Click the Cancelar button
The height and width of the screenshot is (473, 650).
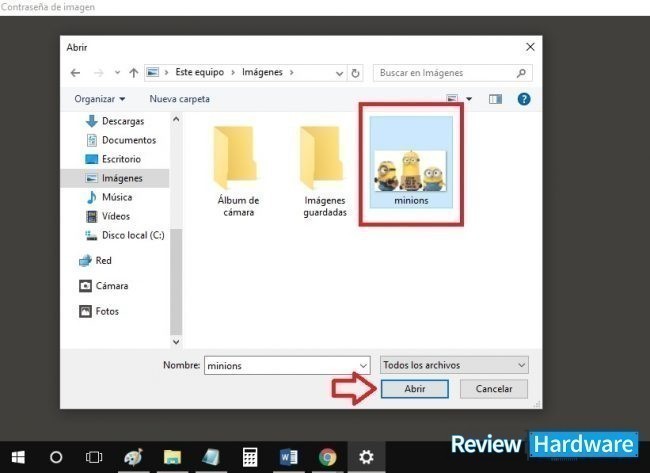tap(493, 389)
